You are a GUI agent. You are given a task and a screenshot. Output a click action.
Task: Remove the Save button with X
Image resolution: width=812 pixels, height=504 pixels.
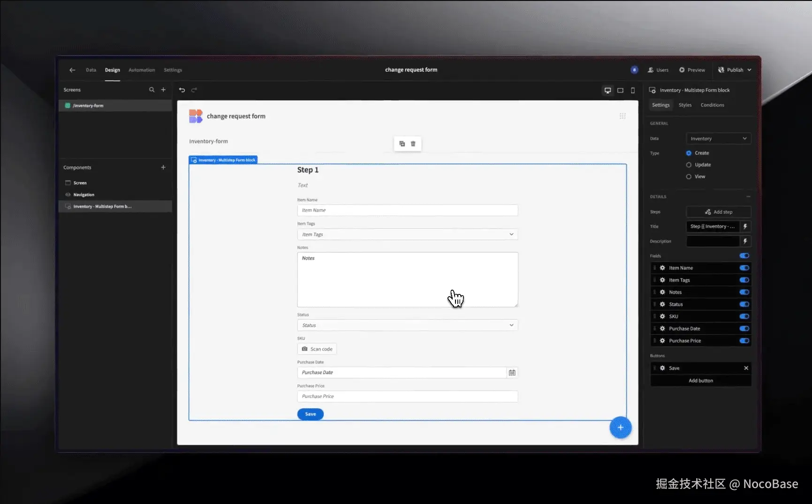[x=746, y=368]
